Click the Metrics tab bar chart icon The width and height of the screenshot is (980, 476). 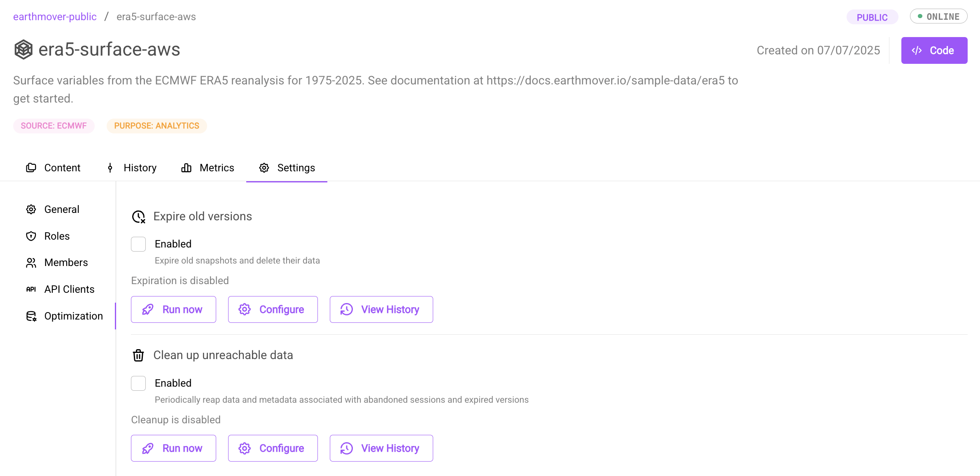point(186,168)
